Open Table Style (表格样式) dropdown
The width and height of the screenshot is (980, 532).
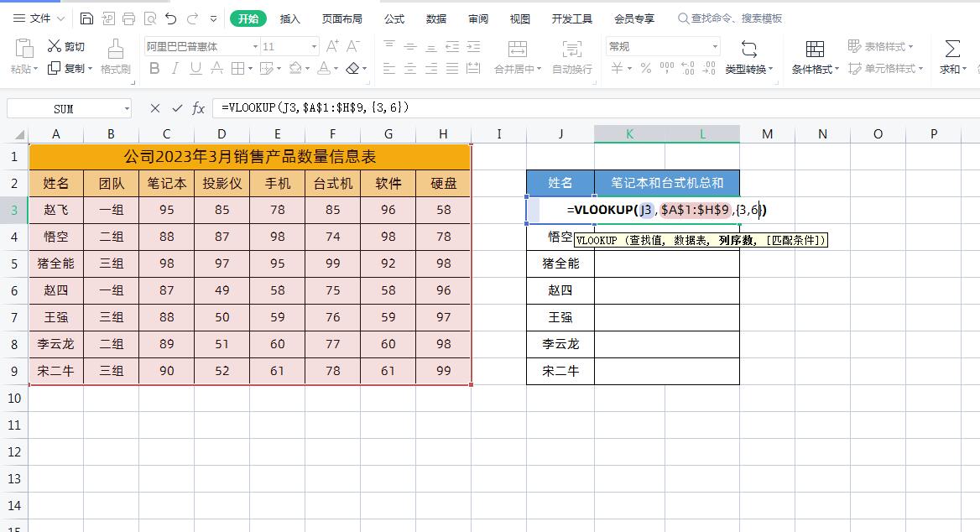[881, 46]
